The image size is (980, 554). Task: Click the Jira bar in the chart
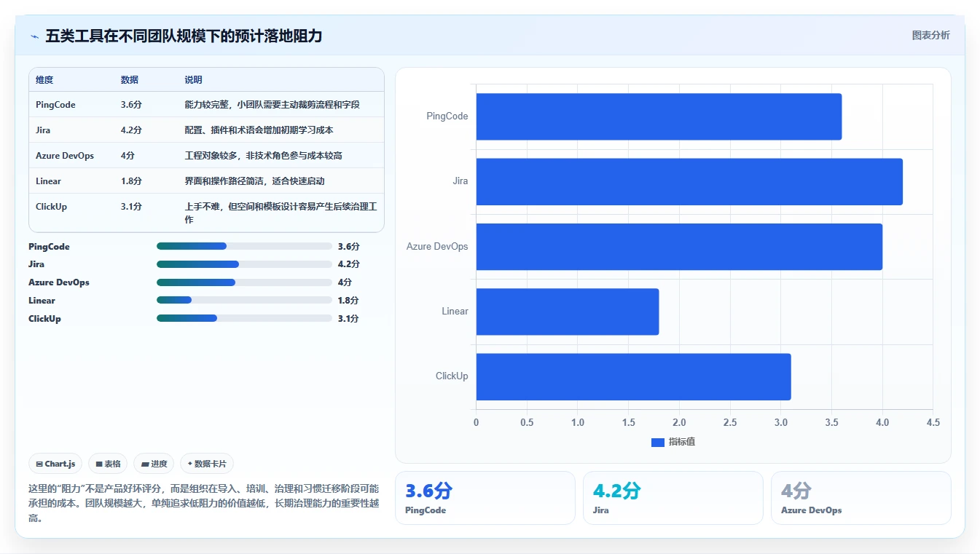tap(689, 181)
